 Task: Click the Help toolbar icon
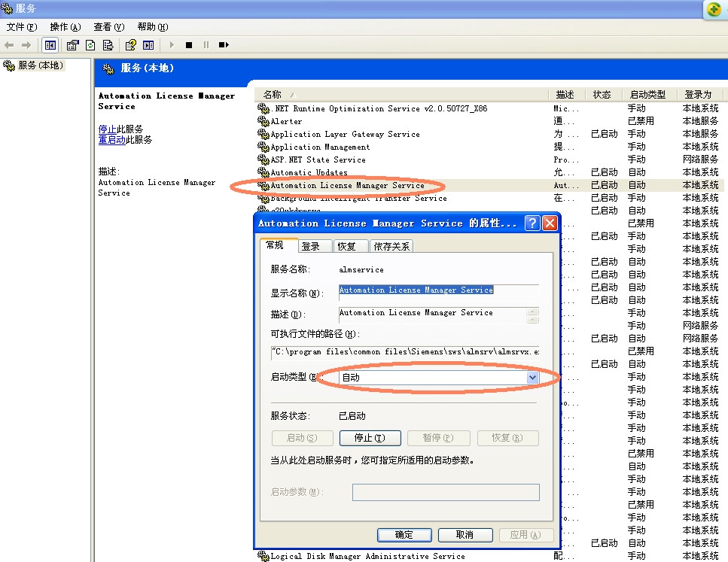(x=131, y=45)
